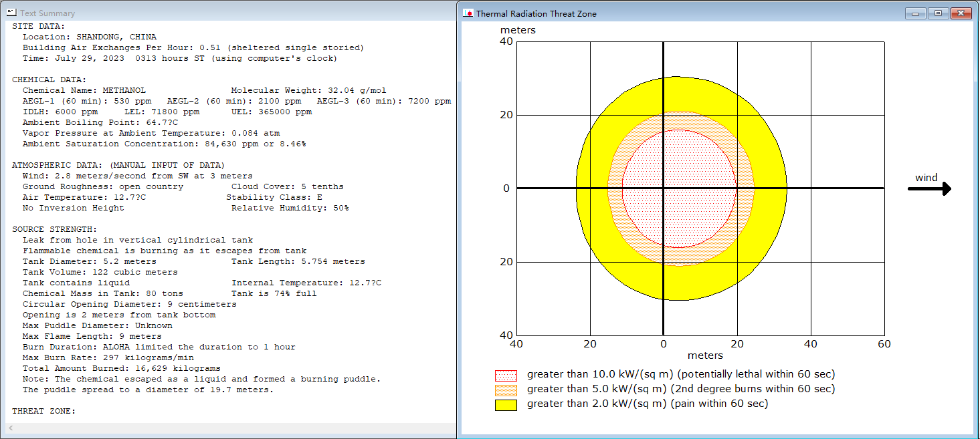Viewport: 980px width, 439px height.
Task: Click the THREAT ZONE heading
Action: pyautogui.click(x=44, y=411)
